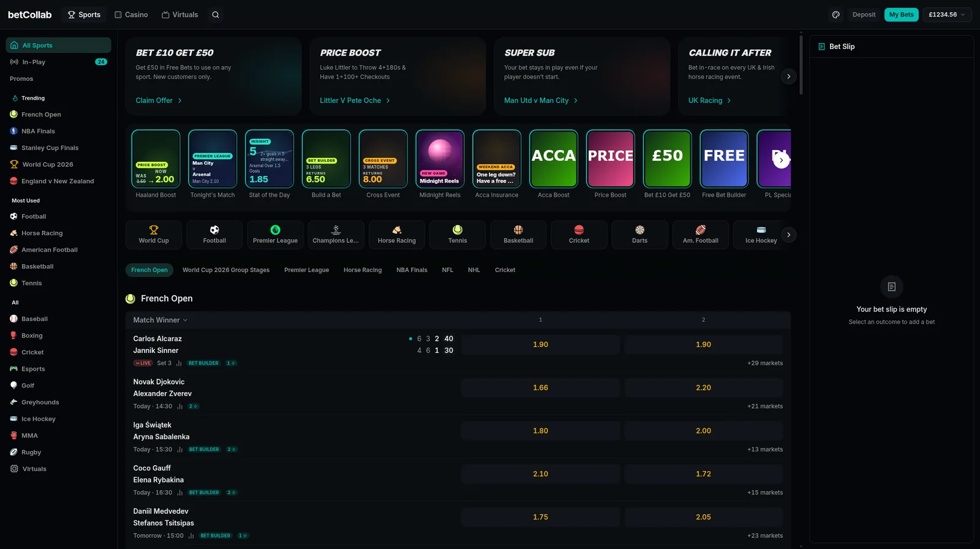Follow the Man Utd v Man City link
Image resolution: width=980 pixels, height=549 pixels.
(x=541, y=100)
